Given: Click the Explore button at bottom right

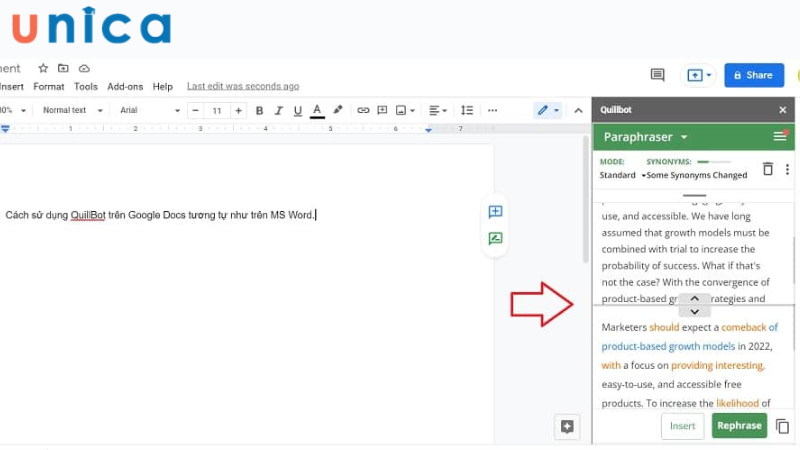Looking at the screenshot, I should (567, 427).
